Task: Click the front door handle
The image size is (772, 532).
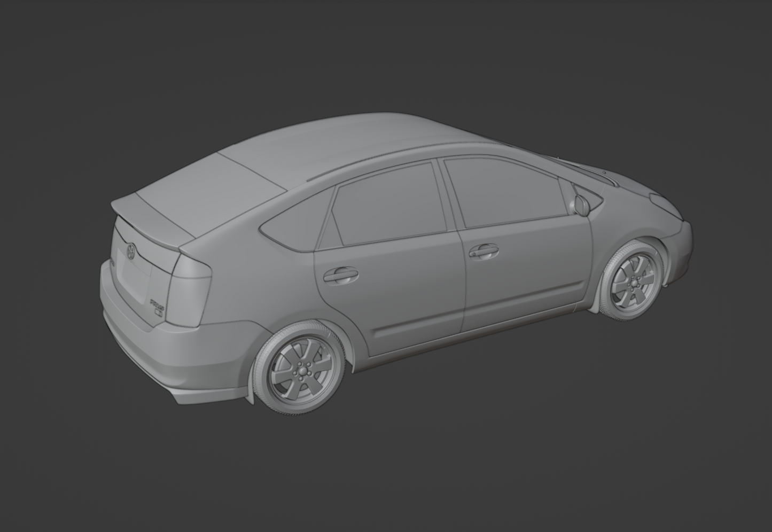Action: pos(484,251)
